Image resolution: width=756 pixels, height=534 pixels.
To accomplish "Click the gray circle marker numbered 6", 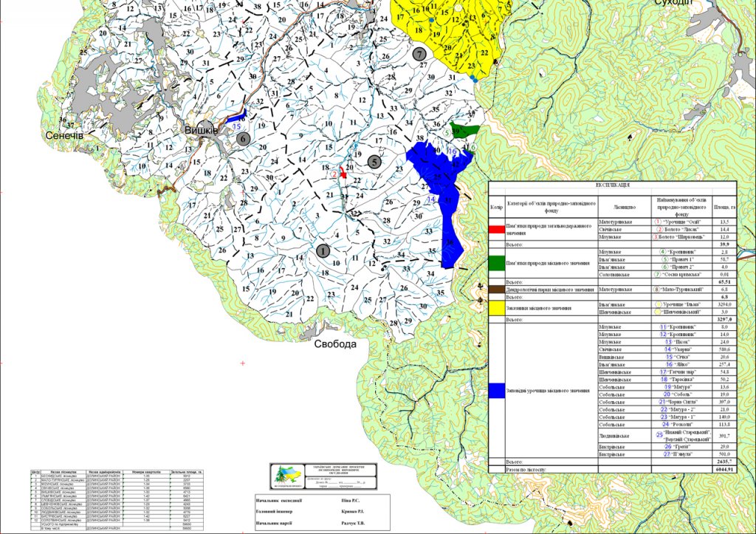I will point(243,139).
